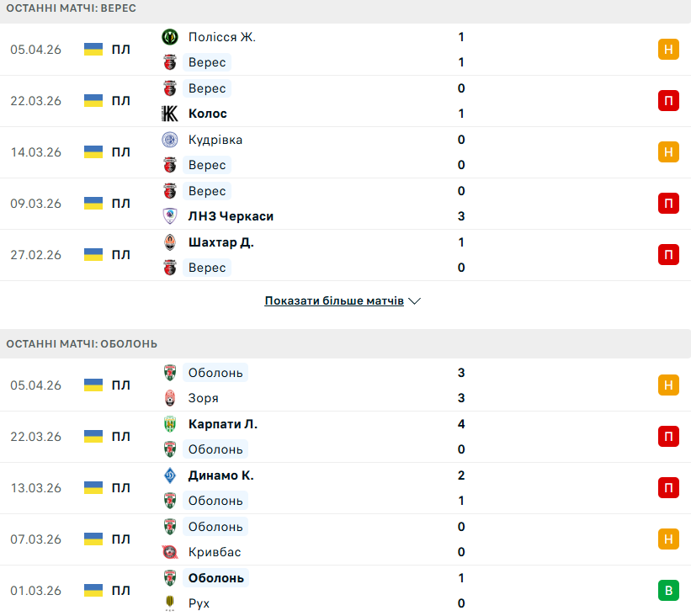This screenshot has height=616, width=691.
Task: Click the Кривбас team logo
Action: (x=170, y=552)
